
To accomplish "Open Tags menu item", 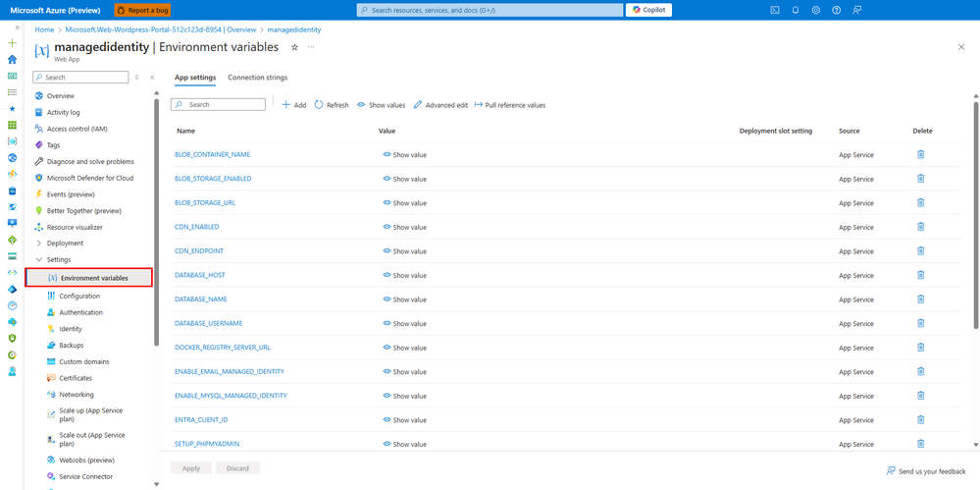I will point(53,144).
